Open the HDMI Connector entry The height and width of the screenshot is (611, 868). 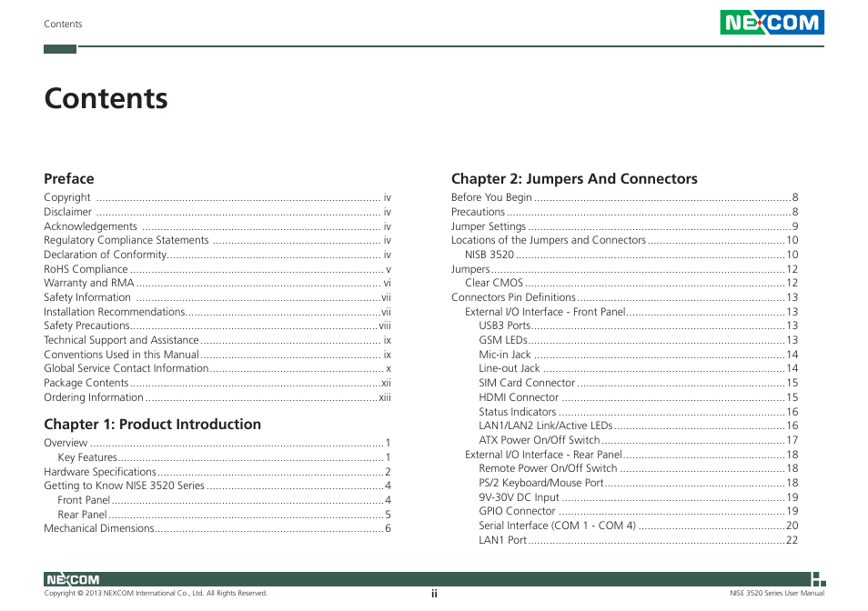[639, 397]
